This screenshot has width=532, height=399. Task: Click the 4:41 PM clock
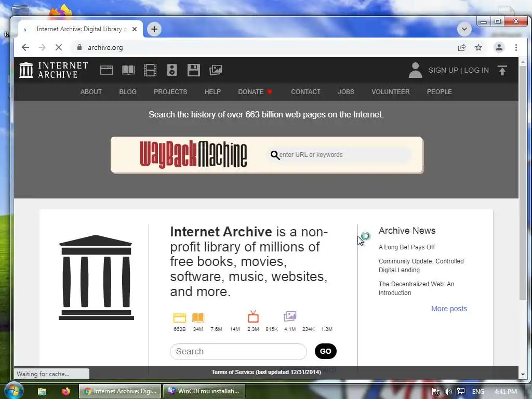(x=506, y=392)
